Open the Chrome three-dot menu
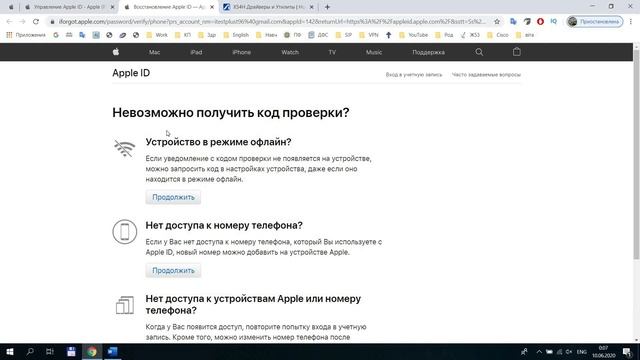This screenshot has height=360, width=640. pos(631,22)
